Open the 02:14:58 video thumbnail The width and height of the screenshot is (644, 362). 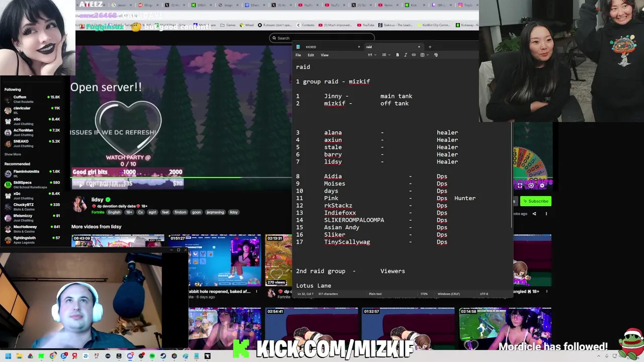[505, 329]
